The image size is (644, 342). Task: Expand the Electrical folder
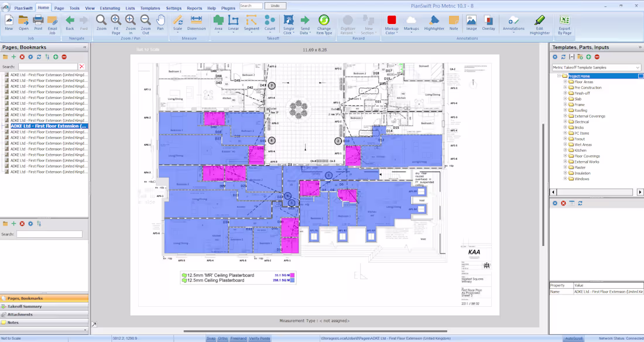click(x=565, y=122)
